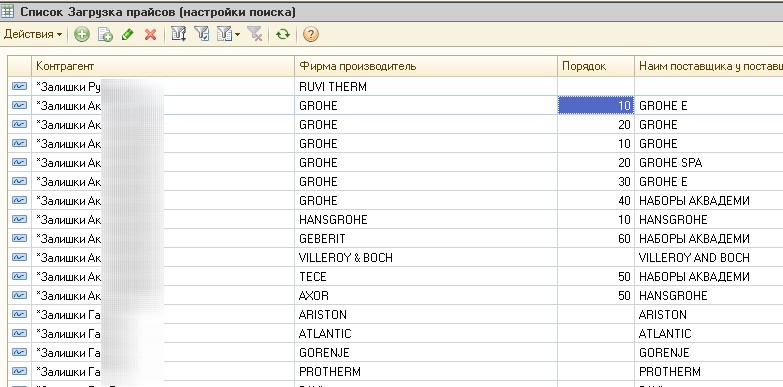Click row icon of PROTHERM record
783x387 pixels.
pos(19,371)
